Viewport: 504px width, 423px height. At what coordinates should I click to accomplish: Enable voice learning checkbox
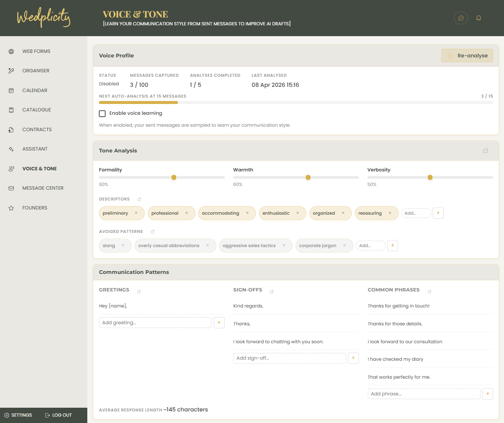102,114
